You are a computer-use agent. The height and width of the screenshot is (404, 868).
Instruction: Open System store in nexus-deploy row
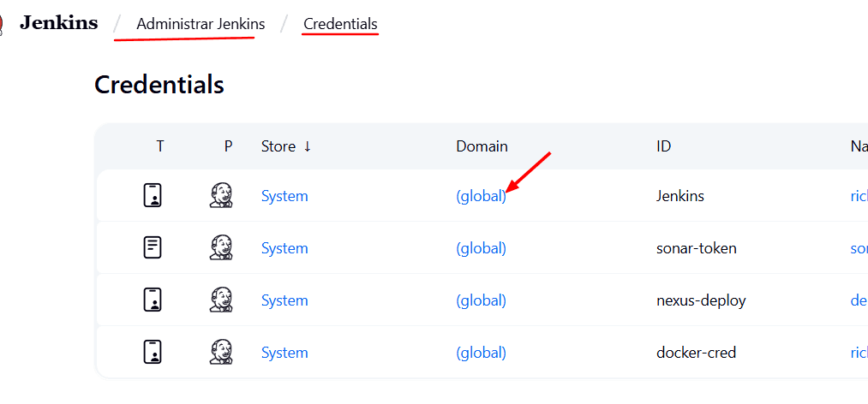tap(284, 300)
